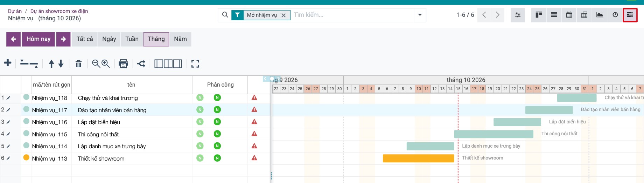Screen dimensions: 644x183
Task: Jump to Hôm nay
Action: (38, 39)
